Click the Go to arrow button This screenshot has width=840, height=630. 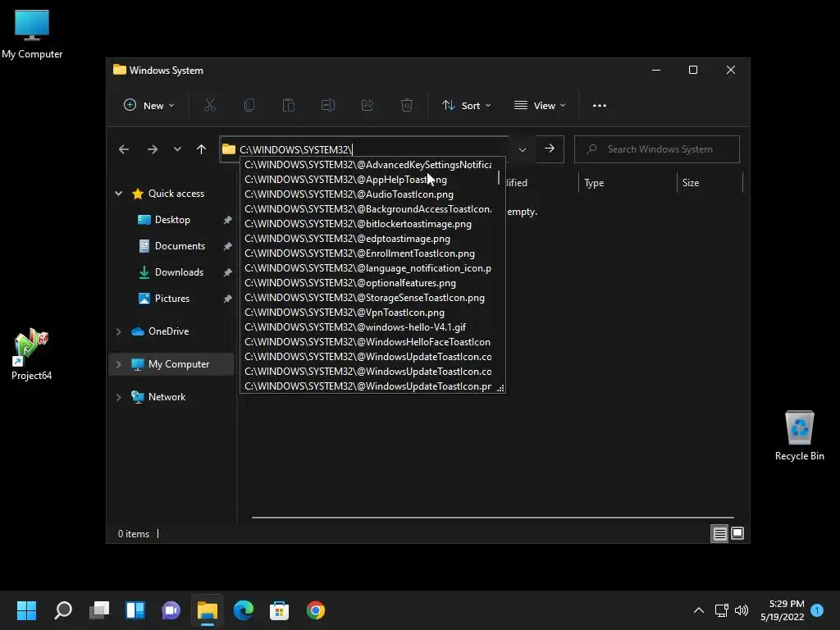coord(550,149)
